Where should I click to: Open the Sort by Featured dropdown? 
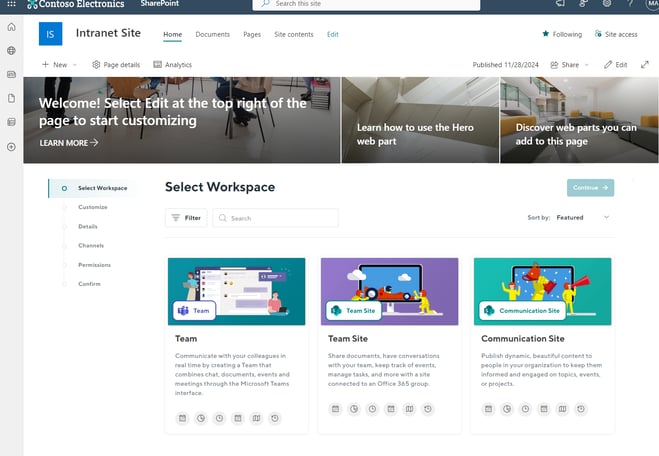(x=583, y=217)
